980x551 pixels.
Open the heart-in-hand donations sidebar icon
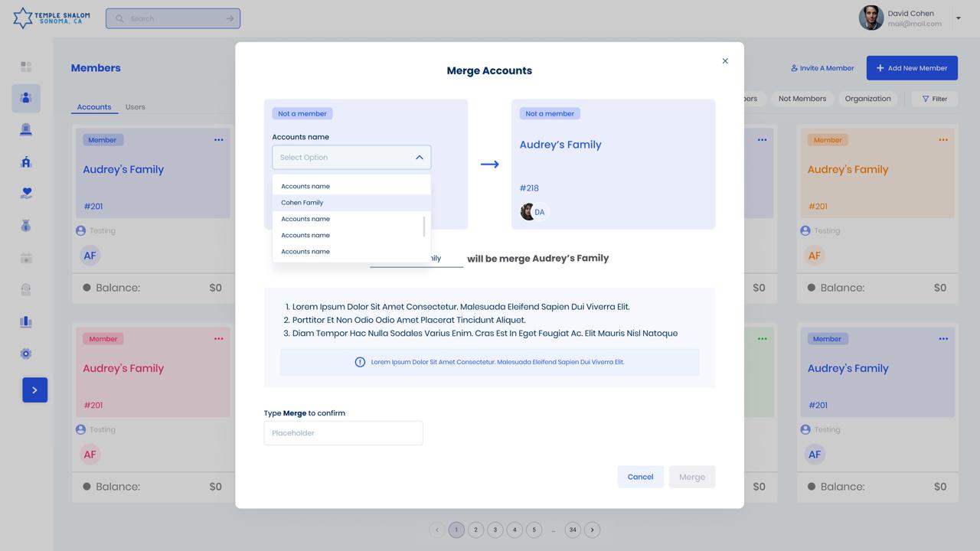coord(26,194)
